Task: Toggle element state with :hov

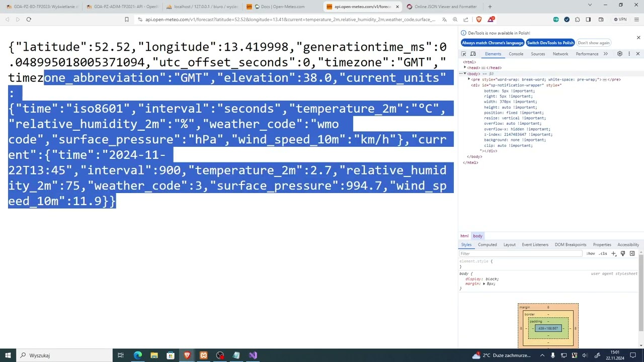Action: coord(591,253)
